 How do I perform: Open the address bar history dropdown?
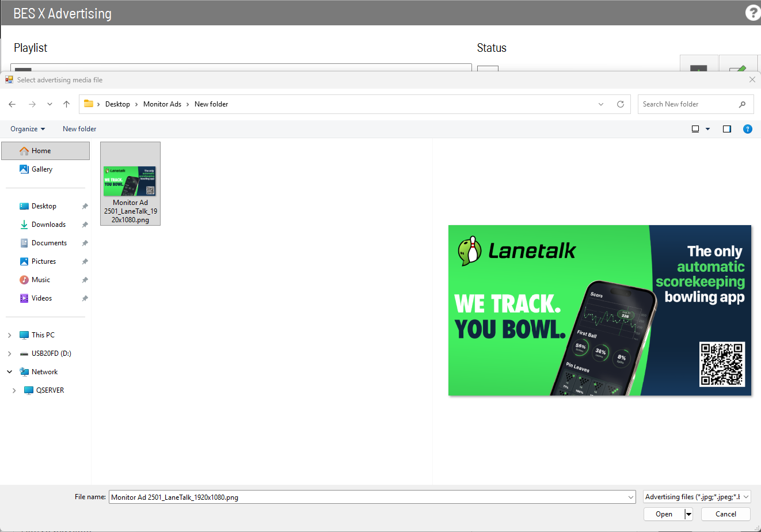pos(601,104)
